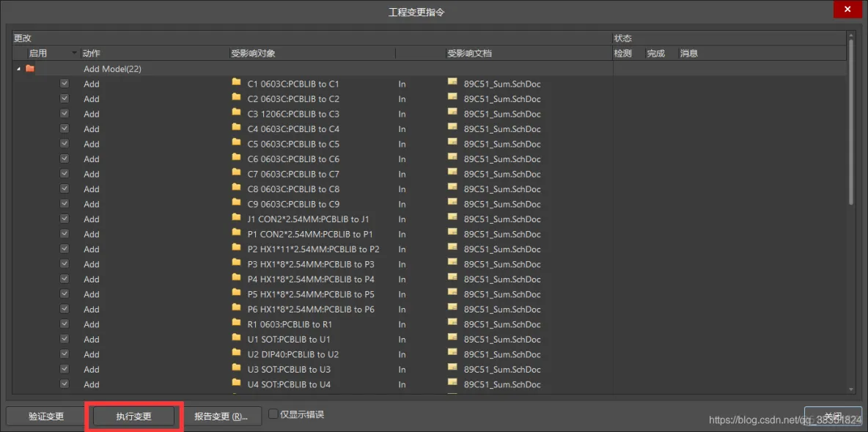
Task: Click the SchDoc document icon in U3 row
Action: tap(452, 367)
